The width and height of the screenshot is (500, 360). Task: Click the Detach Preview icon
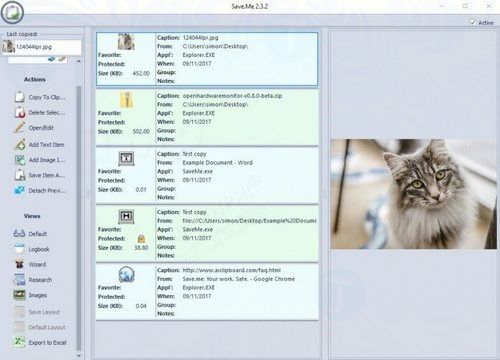20,190
